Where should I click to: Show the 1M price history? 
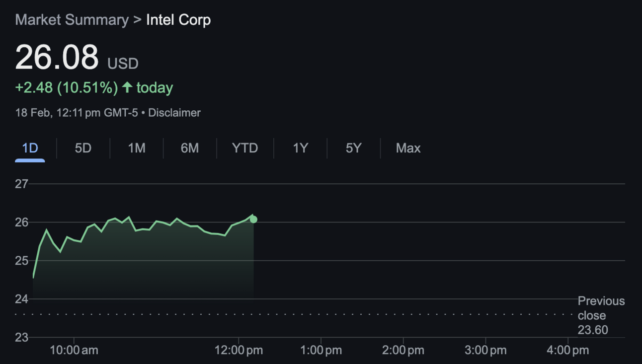click(137, 148)
